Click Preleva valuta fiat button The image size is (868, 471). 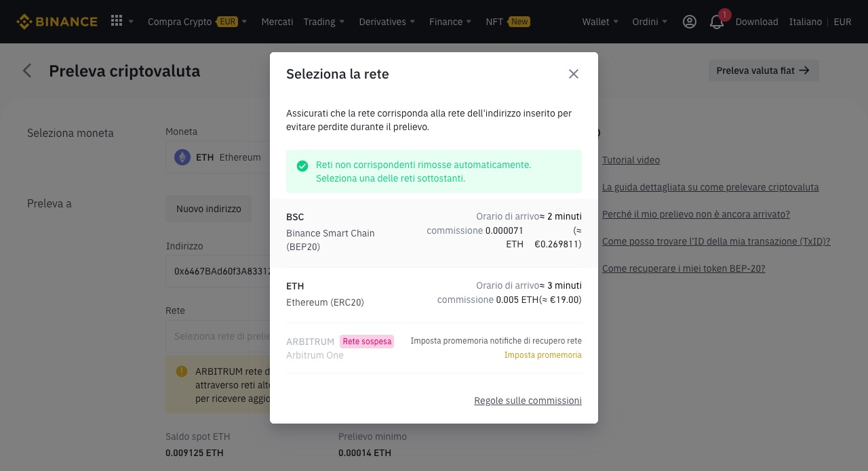(x=764, y=70)
